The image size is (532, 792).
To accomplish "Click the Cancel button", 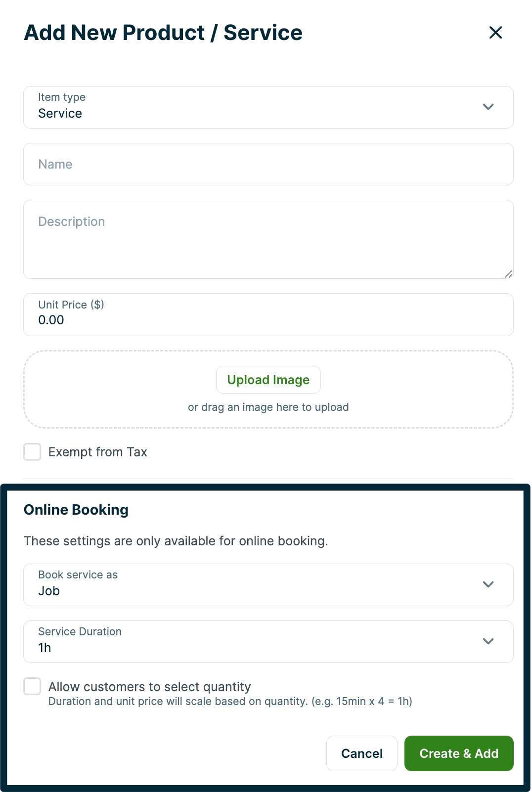I will point(361,753).
